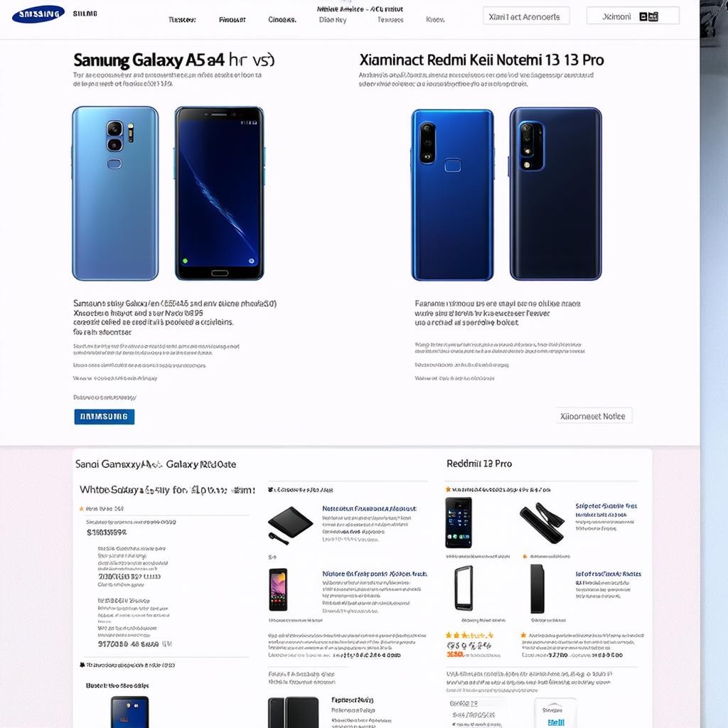Click the clear phone case product image

point(464,588)
